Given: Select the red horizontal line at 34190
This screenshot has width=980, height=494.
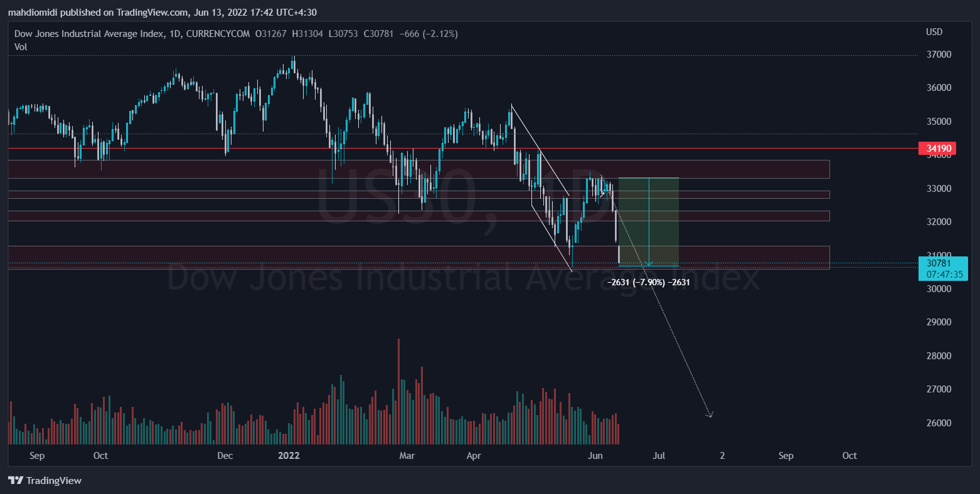Looking at the screenshot, I should (x=463, y=149).
